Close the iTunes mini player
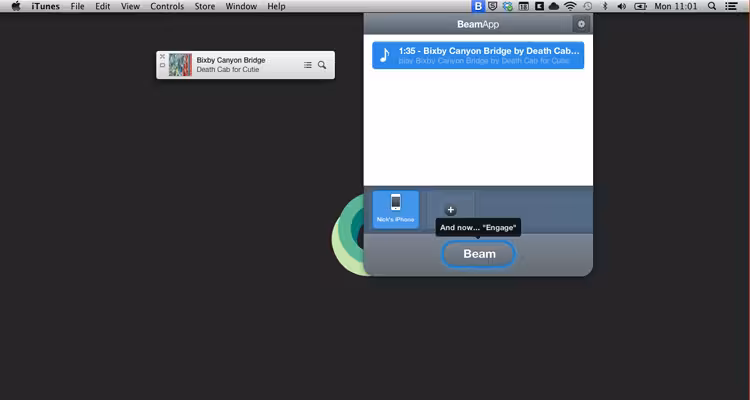Image resolution: width=750 pixels, height=400 pixels. [x=162, y=56]
